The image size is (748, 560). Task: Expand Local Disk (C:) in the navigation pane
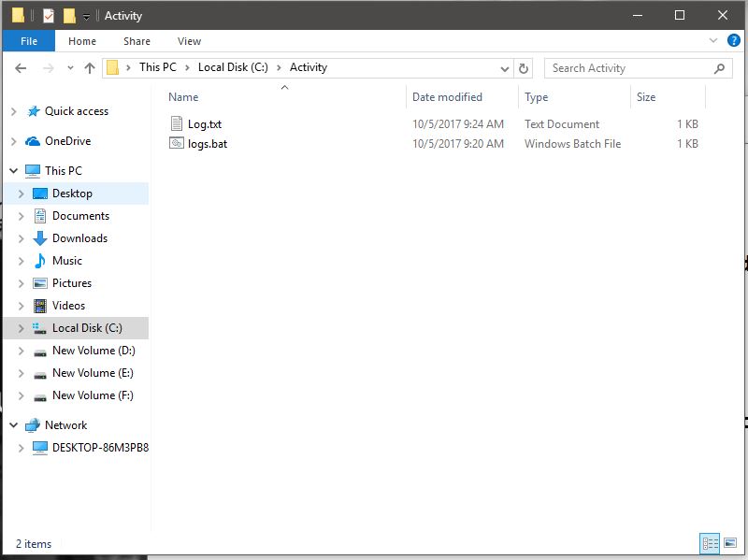pos(21,328)
